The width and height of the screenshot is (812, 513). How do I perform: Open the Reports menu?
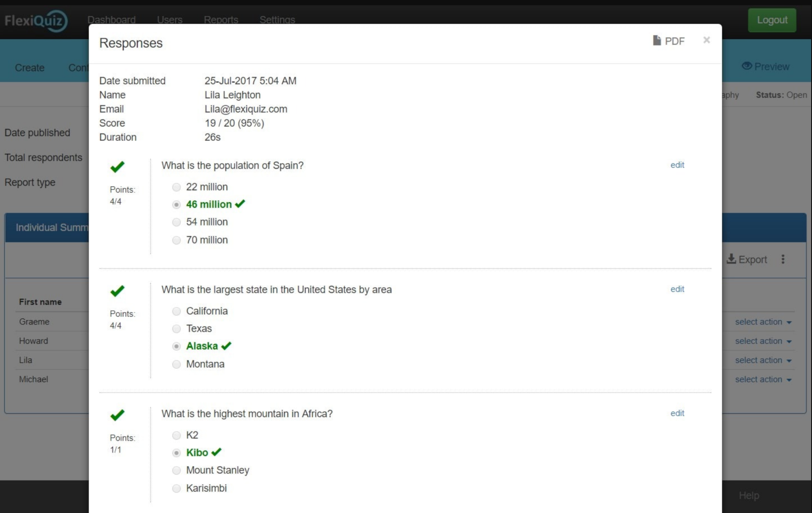pos(221,19)
